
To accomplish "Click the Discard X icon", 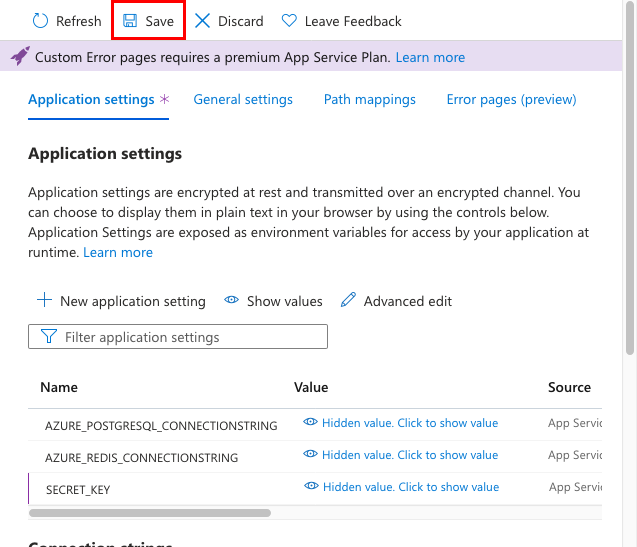I will pyautogui.click(x=203, y=21).
